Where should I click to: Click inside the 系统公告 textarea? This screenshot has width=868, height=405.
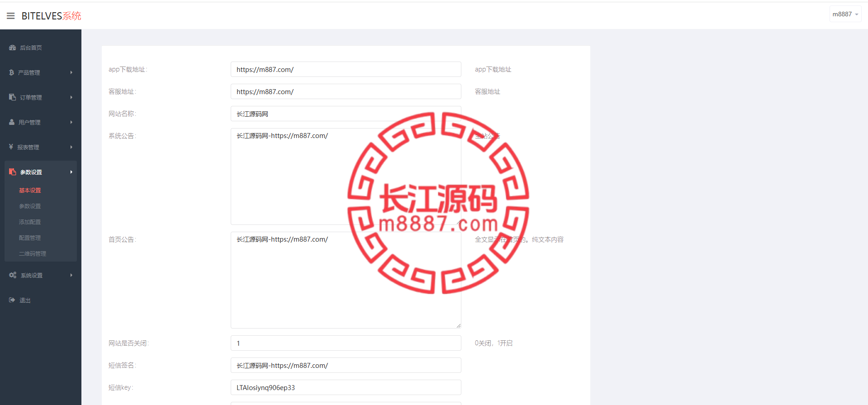[346, 176]
